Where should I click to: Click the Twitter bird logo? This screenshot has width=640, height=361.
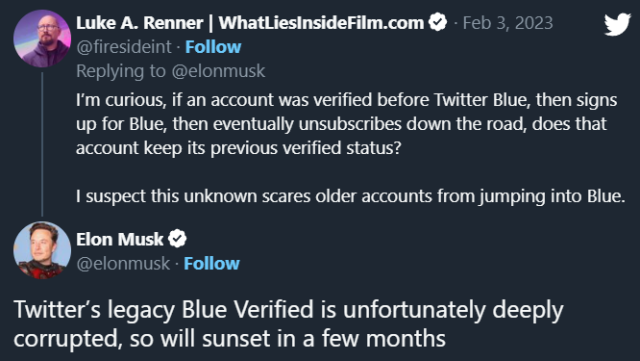[617, 25]
